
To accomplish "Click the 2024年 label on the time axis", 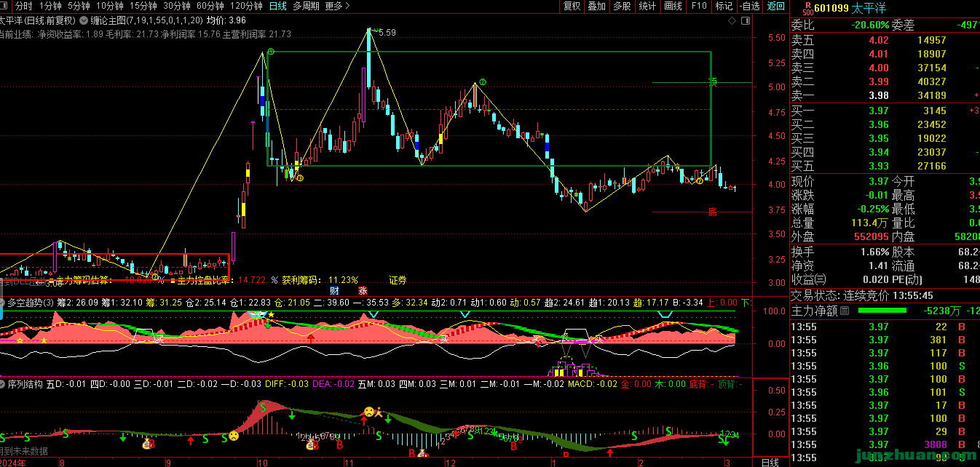I will pos(13,462).
